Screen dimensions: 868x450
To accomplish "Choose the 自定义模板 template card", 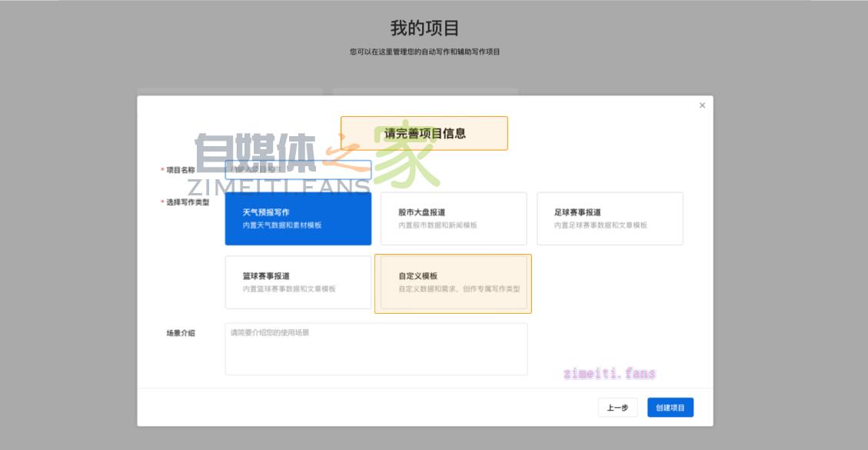I will click(453, 283).
